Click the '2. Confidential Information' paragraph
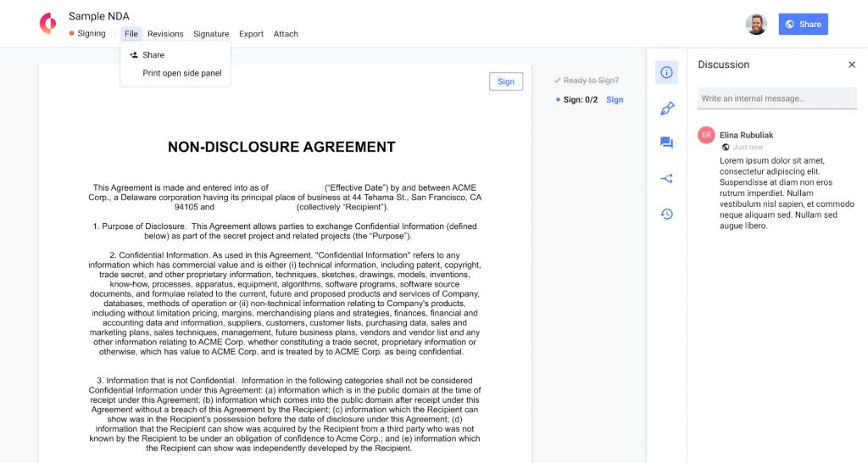868x463 pixels. point(285,304)
